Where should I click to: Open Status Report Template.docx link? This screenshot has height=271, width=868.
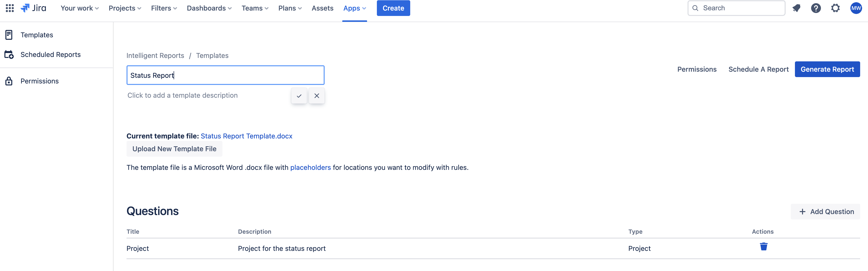[246, 136]
